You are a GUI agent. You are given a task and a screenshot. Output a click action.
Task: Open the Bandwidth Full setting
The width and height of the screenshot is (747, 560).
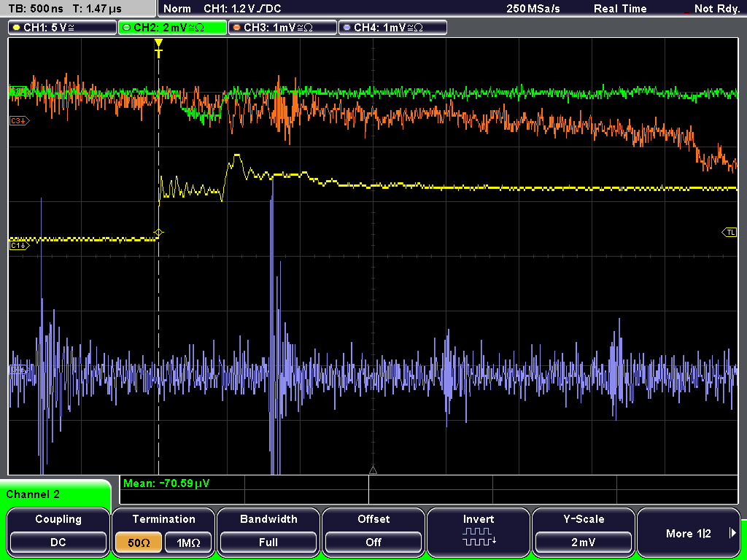[268, 532]
